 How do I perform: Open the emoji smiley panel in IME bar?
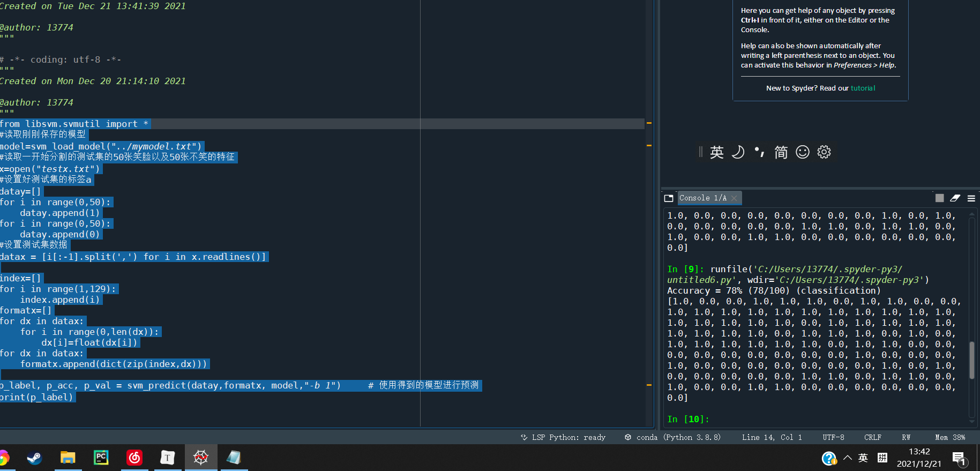coord(803,152)
